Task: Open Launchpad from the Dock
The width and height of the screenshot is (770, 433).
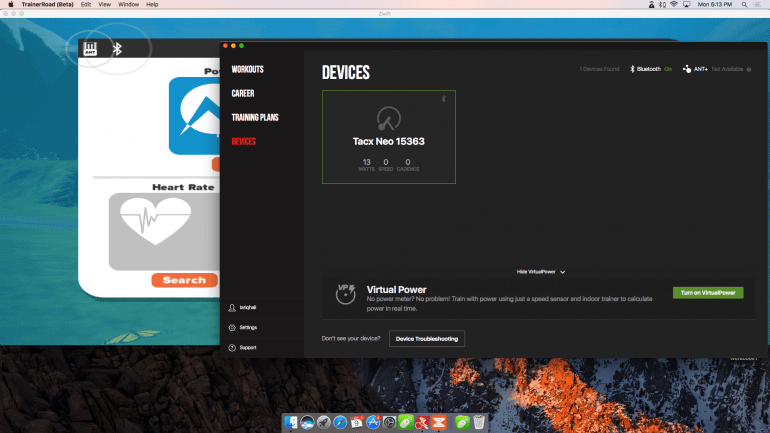Action: 324,422
